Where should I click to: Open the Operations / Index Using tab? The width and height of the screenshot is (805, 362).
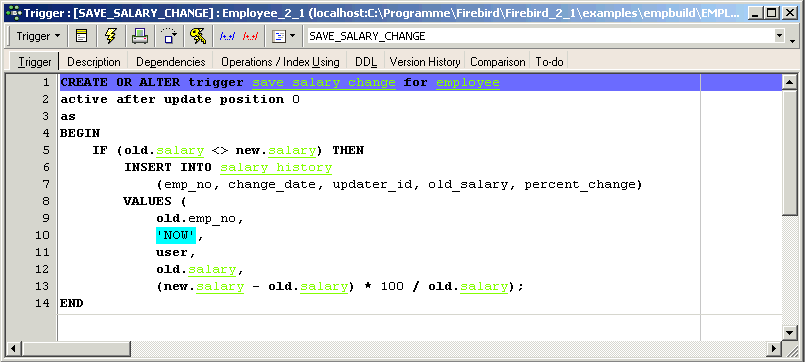[280, 62]
